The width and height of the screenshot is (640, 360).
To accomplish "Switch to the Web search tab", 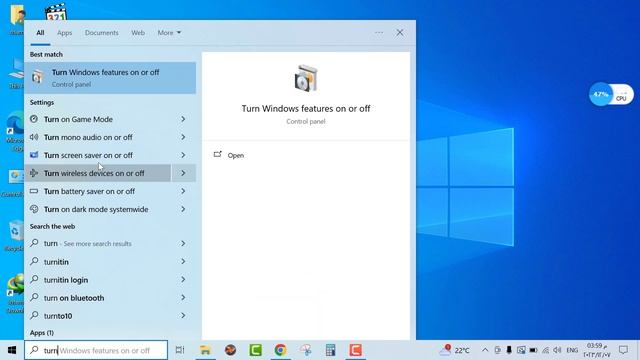I will [x=138, y=33].
